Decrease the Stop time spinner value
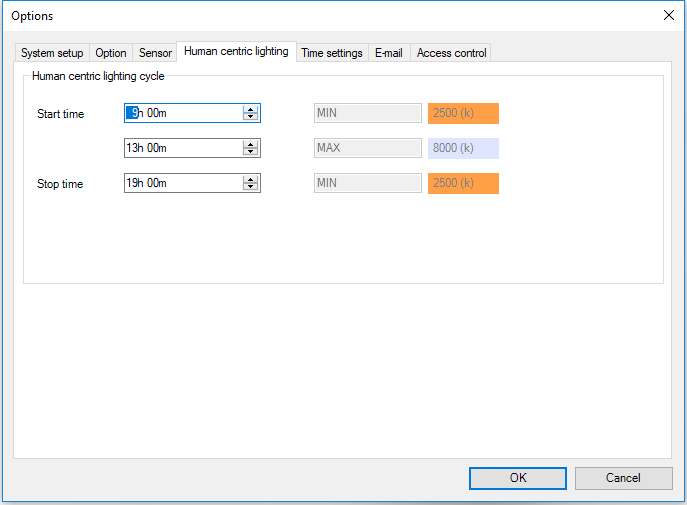Viewport: 687px width, 505px height. [251, 187]
